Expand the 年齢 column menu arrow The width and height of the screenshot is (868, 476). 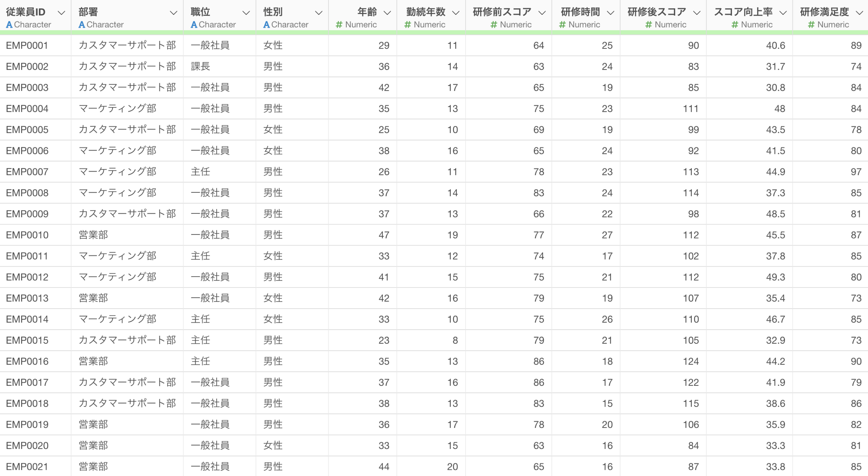[x=387, y=13]
